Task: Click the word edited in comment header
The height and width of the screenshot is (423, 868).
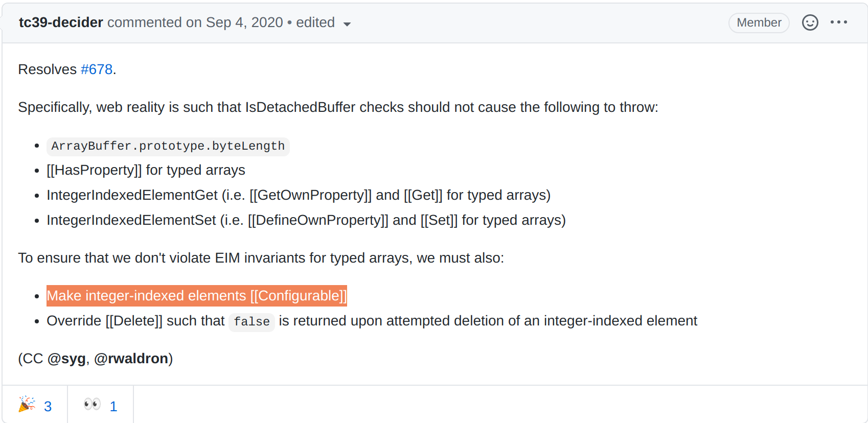Action: click(x=315, y=22)
